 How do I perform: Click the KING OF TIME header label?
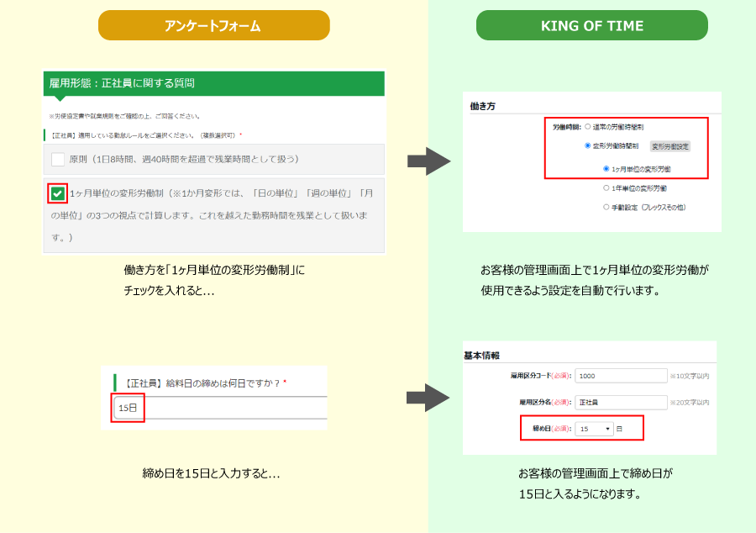pyautogui.click(x=592, y=25)
